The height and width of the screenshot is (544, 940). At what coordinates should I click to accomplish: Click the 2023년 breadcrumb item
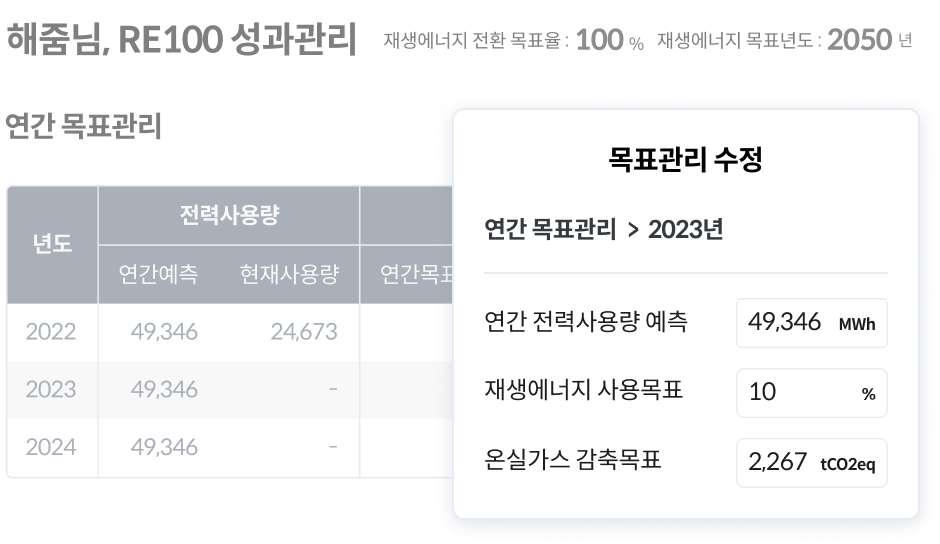685,229
